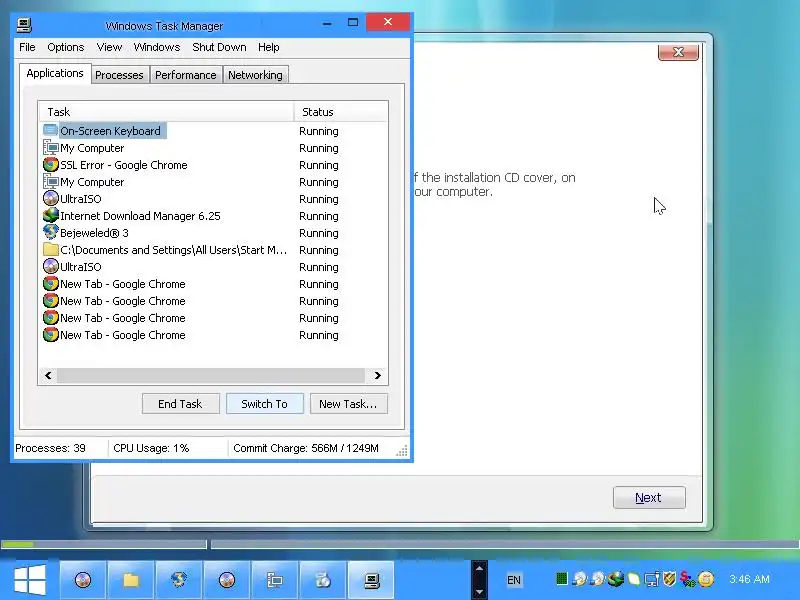Image resolution: width=800 pixels, height=600 pixels.
Task: Open My Computer taskbar button
Action: pyautogui.click(x=274, y=580)
